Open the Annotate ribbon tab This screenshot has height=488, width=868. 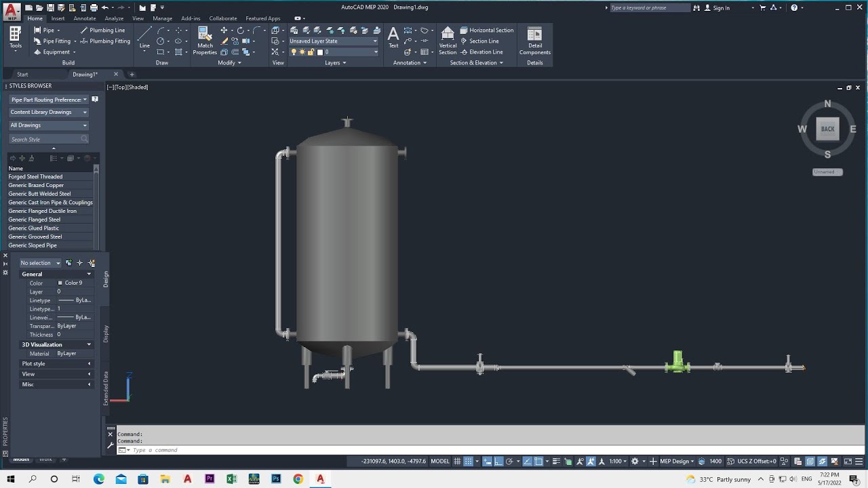(x=85, y=18)
